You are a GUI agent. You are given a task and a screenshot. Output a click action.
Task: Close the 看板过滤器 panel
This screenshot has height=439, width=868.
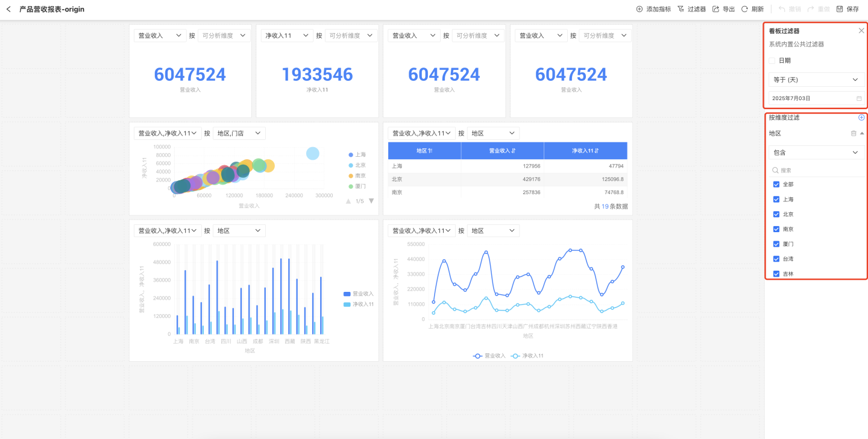click(861, 31)
